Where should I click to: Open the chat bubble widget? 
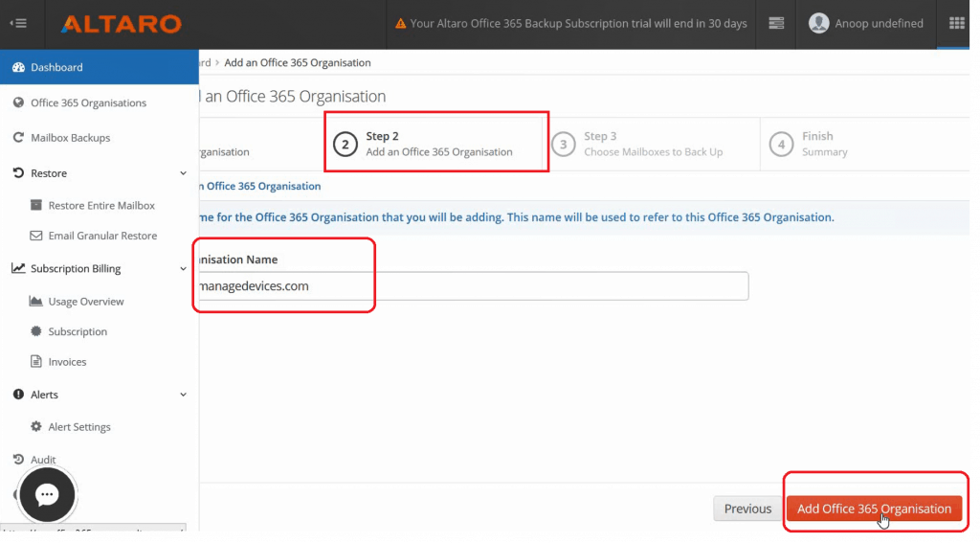[x=47, y=495]
